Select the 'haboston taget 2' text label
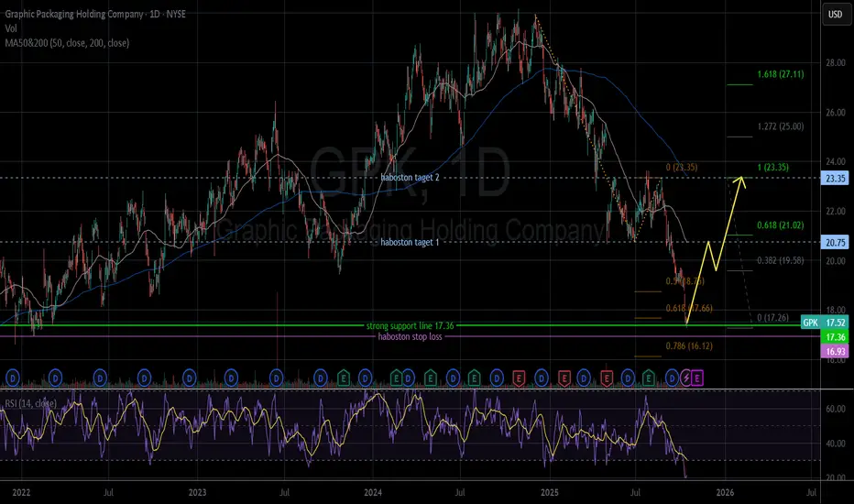The image size is (854, 504). coord(419,178)
